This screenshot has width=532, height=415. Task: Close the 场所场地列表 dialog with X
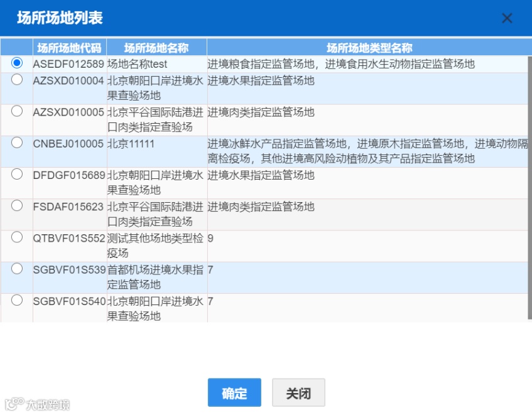pyautogui.click(x=507, y=18)
